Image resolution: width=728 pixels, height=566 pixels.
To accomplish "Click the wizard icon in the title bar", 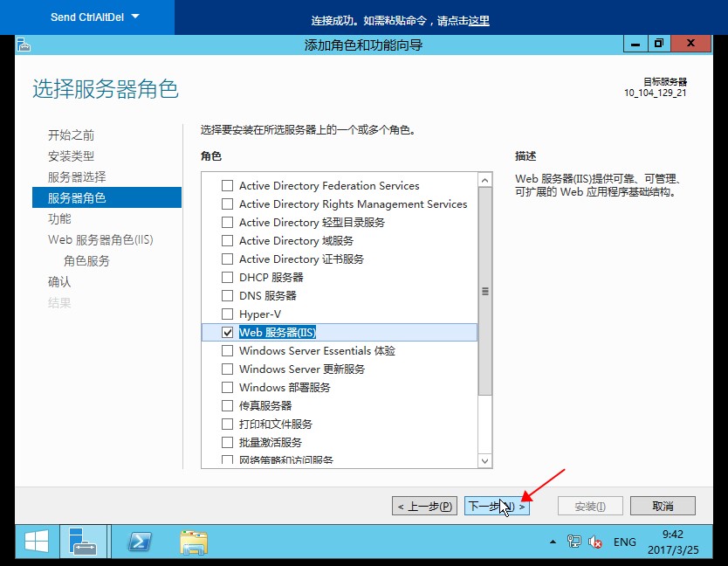I will coord(24,45).
